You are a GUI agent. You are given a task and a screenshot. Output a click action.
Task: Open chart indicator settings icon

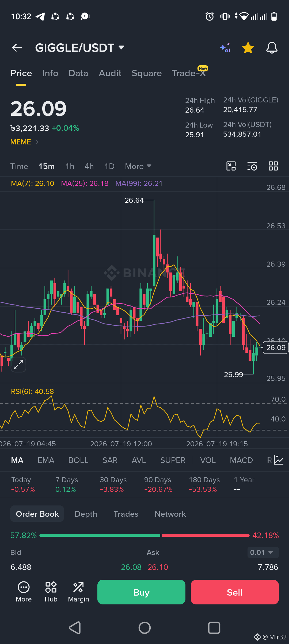tap(252, 166)
